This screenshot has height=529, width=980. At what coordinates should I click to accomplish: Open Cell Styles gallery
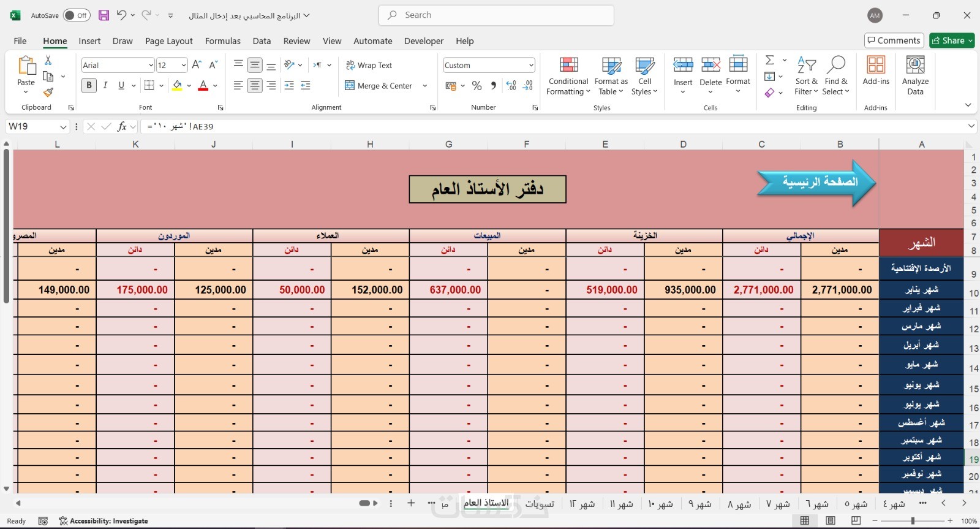pos(644,76)
